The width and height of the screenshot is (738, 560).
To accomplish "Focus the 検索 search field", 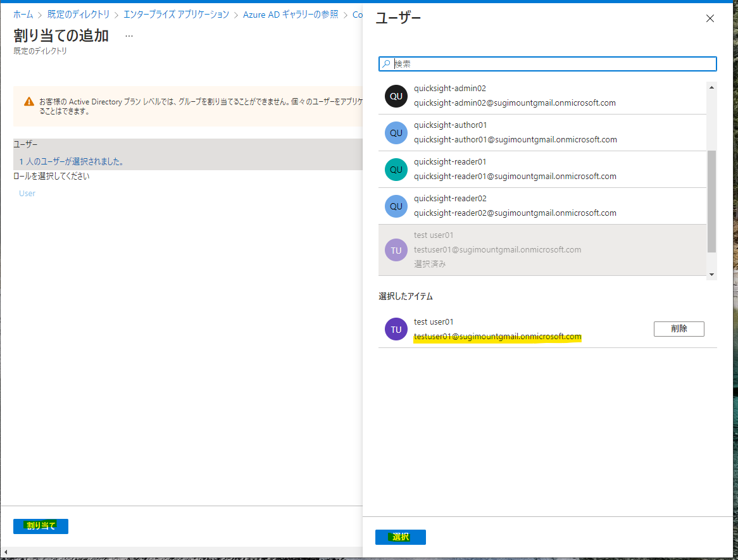I will coord(547,63).
